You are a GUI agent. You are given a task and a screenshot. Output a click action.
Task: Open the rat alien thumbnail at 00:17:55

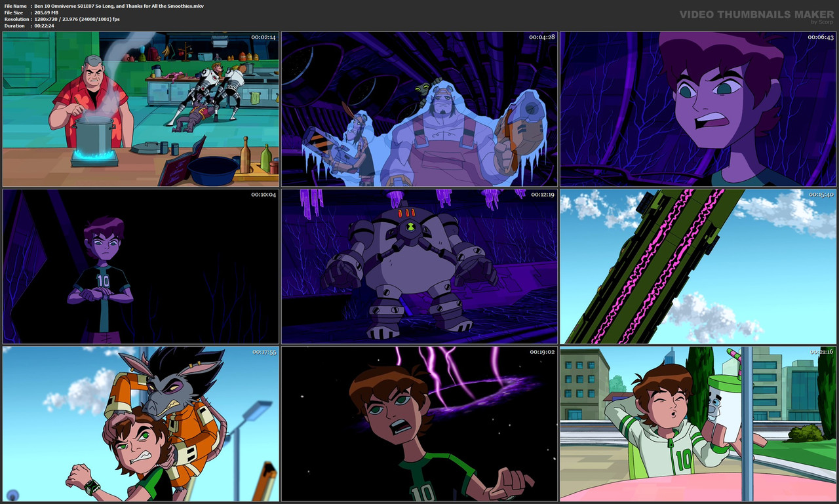pos(140,425)
